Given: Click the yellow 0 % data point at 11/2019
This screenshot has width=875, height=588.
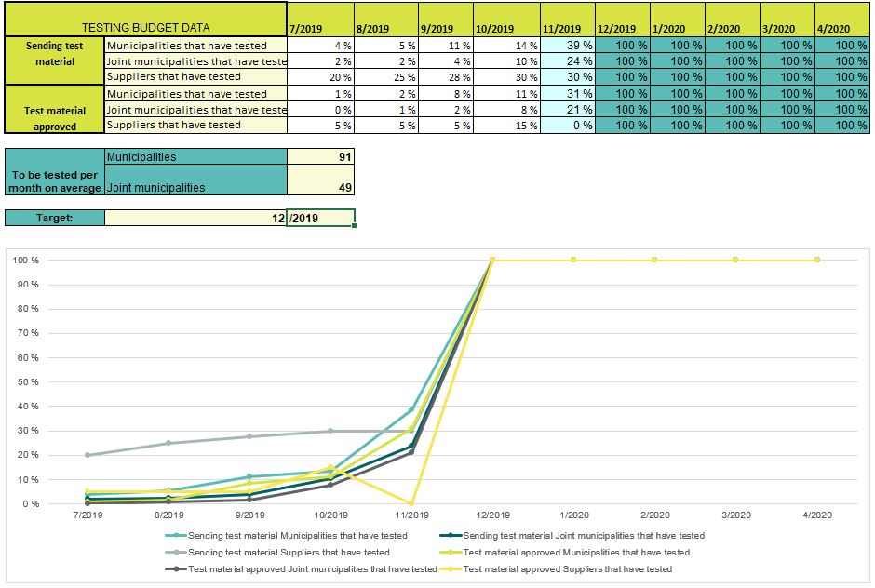Looking at the screenshot, I should click(411, 503).
